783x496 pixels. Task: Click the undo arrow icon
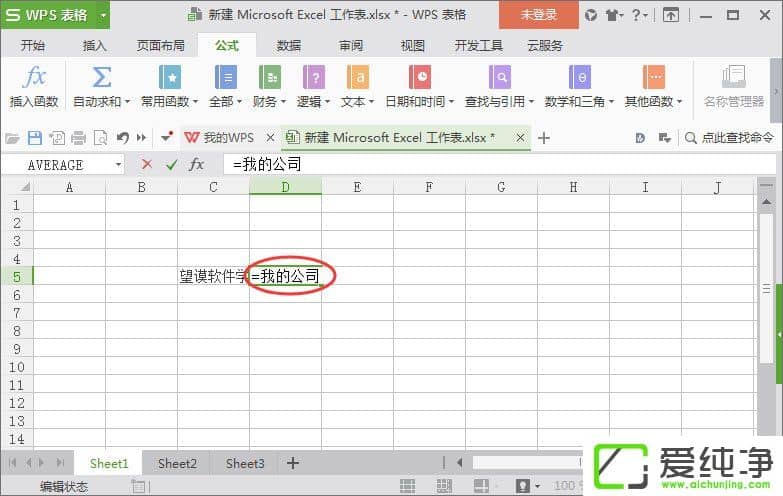tap(122, 138)
